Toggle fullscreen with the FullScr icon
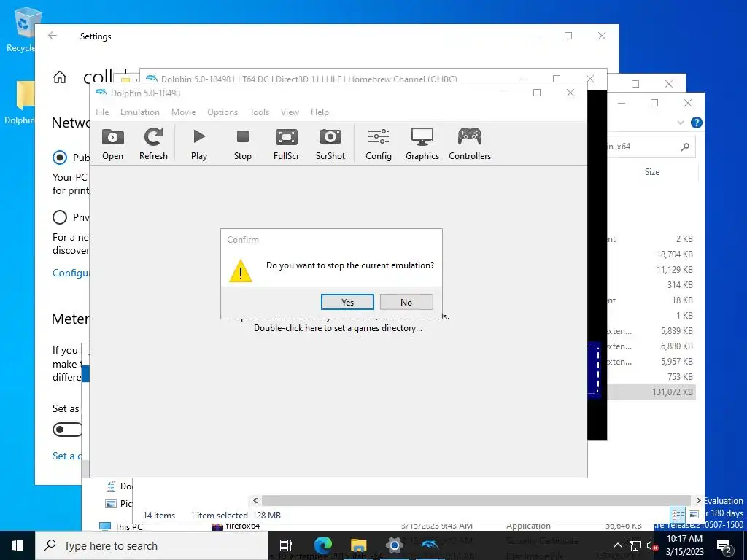The height and width of the screenshot is (560, 747). [286, 144]
